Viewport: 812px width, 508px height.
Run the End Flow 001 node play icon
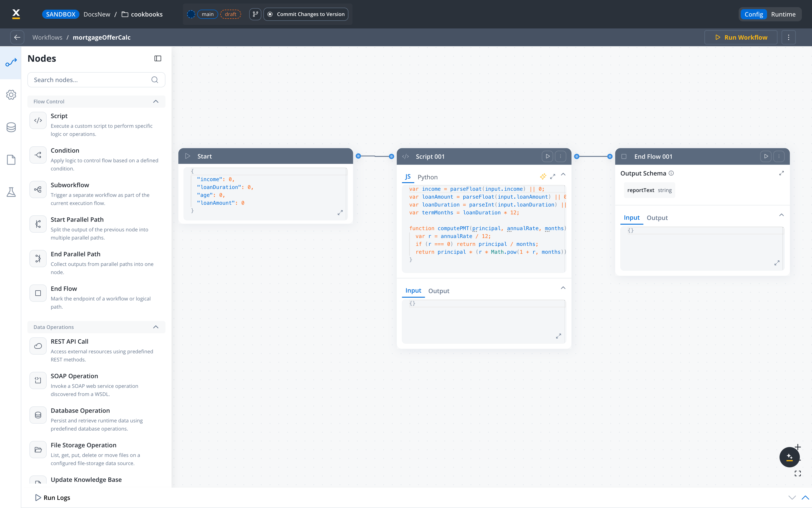[766, 156]
